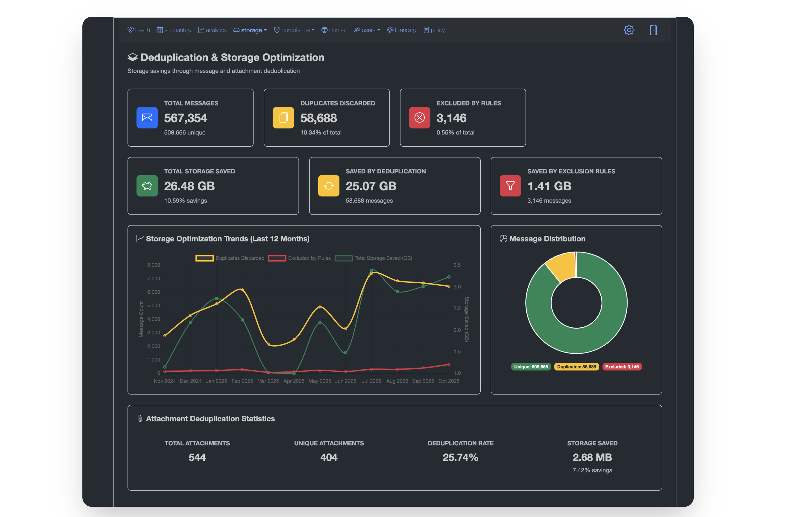Click the red funnel exclusion rules icon

pos(510,186)
